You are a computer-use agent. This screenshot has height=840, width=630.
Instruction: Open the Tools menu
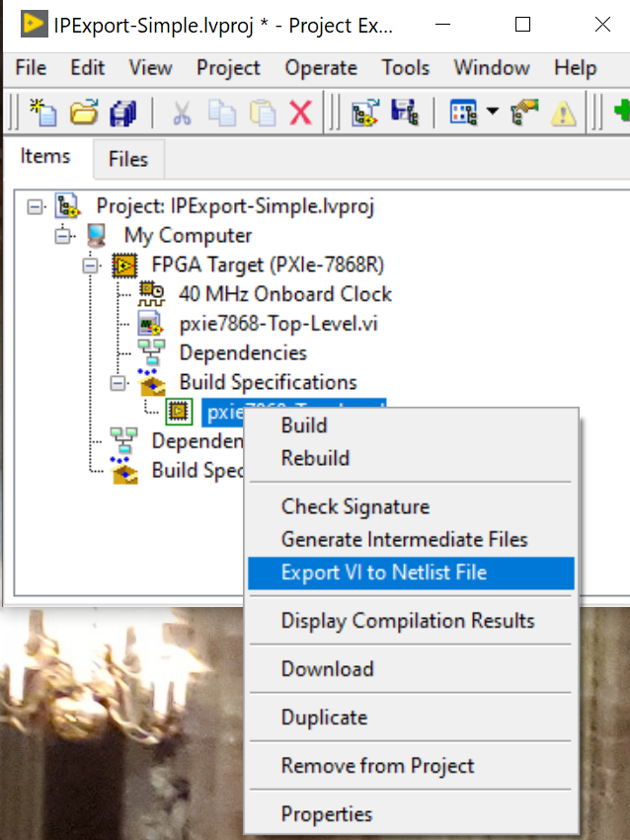point(406,68)
